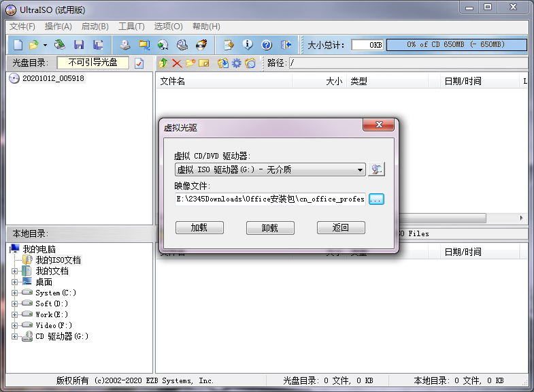Click the Add files toolbar icon

coord(229,45)
